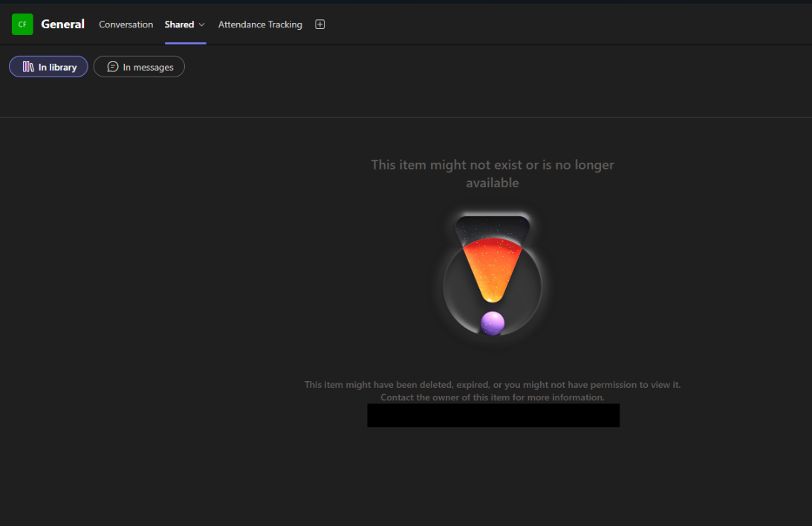Click the 'This item might not exist' heading
This screenshot has width=812, height=526.
493,173
